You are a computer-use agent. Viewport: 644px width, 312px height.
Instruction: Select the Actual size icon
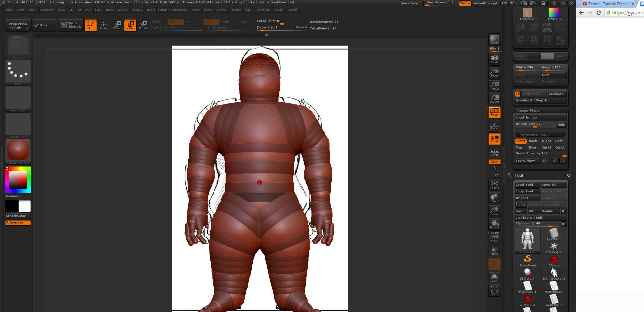pyautogui.click(x=494, y=86)
